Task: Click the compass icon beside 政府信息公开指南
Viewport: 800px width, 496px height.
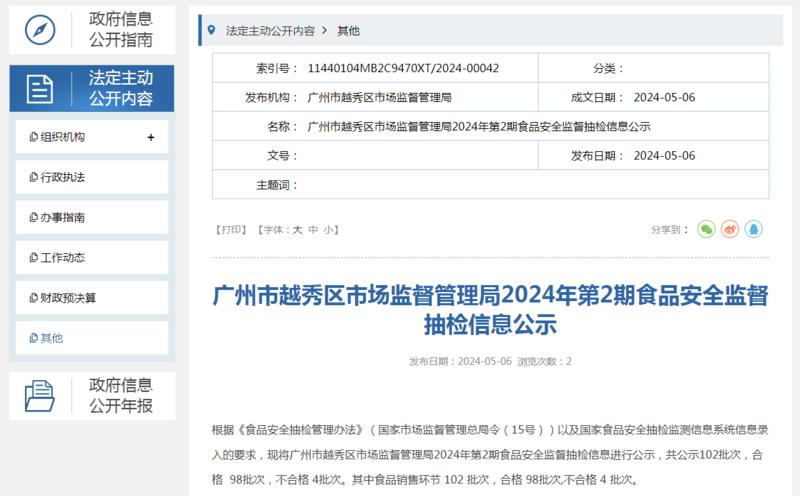Action: (x=40, y=30)
